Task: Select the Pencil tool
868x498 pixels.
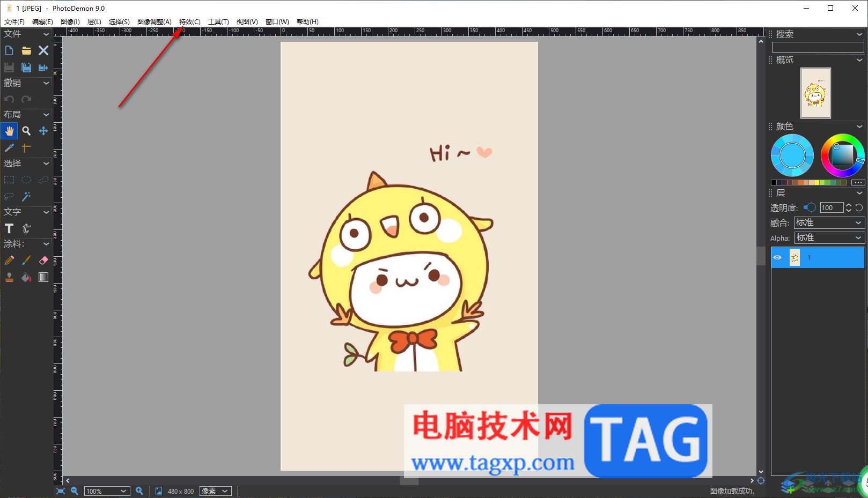Action: point(9,260)
